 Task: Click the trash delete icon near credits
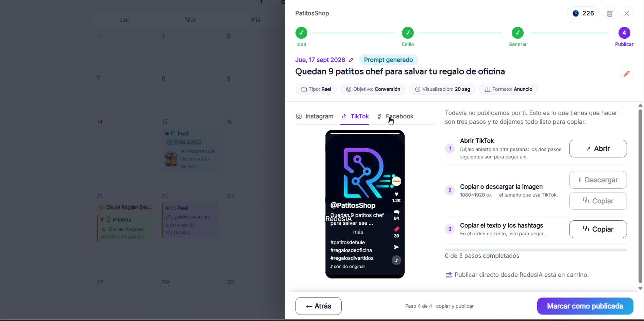[610, 14]
